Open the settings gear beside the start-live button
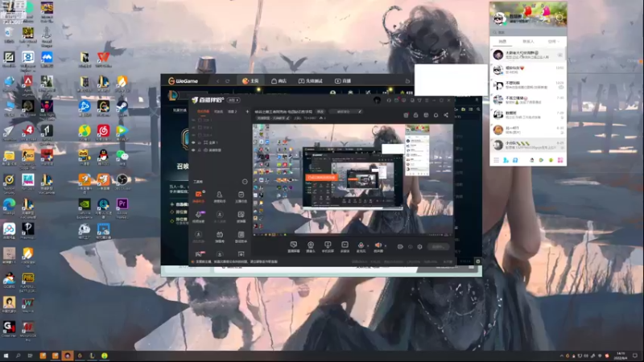644x362 pixels. [419, 247]
